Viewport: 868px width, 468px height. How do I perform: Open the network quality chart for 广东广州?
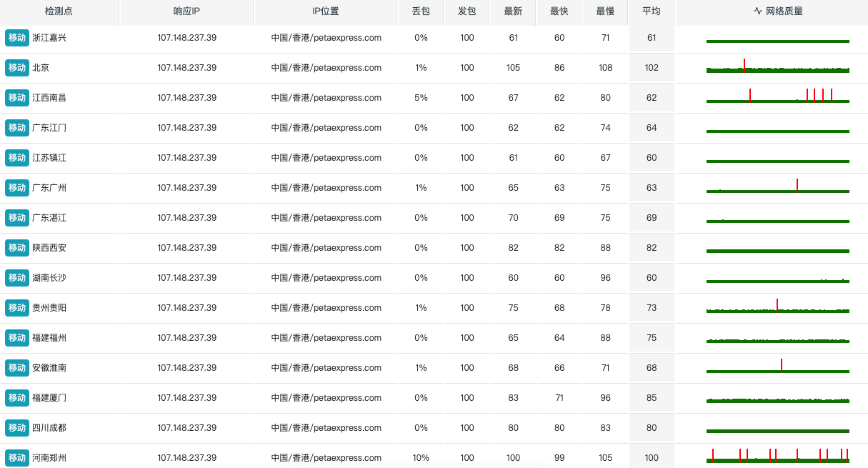(778, 186)
